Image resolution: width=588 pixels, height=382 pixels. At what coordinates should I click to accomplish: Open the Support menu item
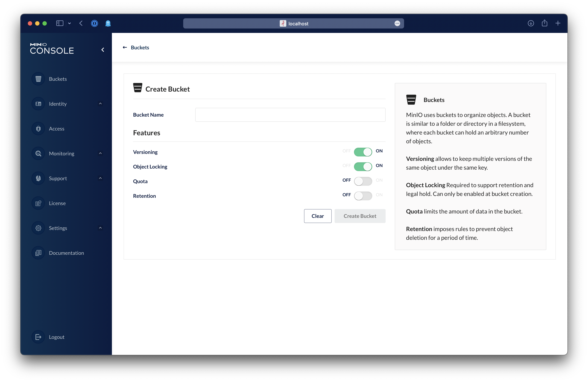click(x=58, y=178)
